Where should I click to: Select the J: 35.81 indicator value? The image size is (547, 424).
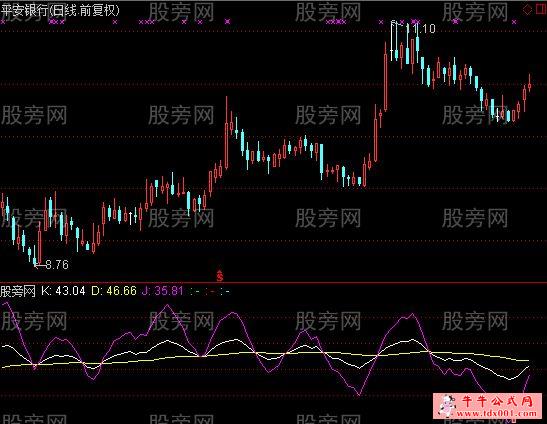[162, 291]
